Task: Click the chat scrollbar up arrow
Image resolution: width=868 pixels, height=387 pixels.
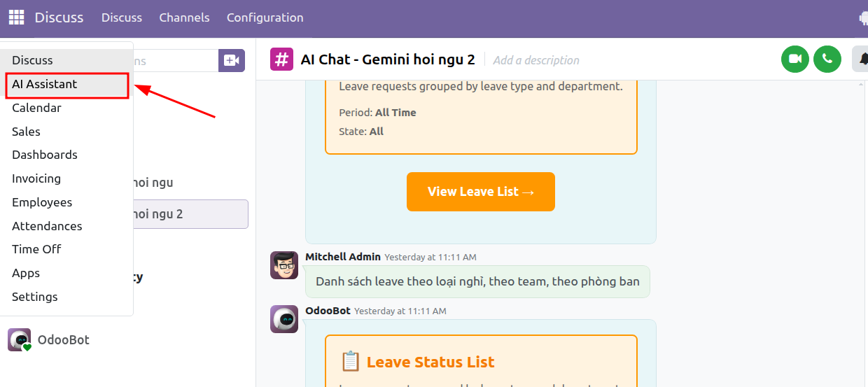Action: point(861,85)
